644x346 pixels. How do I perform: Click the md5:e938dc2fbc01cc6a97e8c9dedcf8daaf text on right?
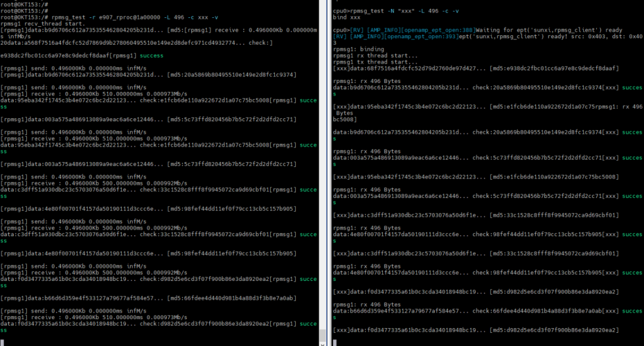point(554,68)
